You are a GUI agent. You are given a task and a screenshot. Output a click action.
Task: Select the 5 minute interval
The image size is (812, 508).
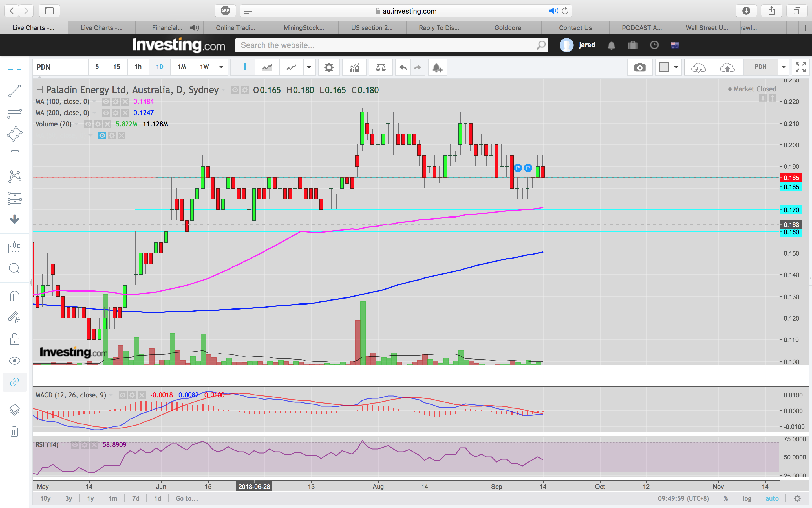coord(97,67)
